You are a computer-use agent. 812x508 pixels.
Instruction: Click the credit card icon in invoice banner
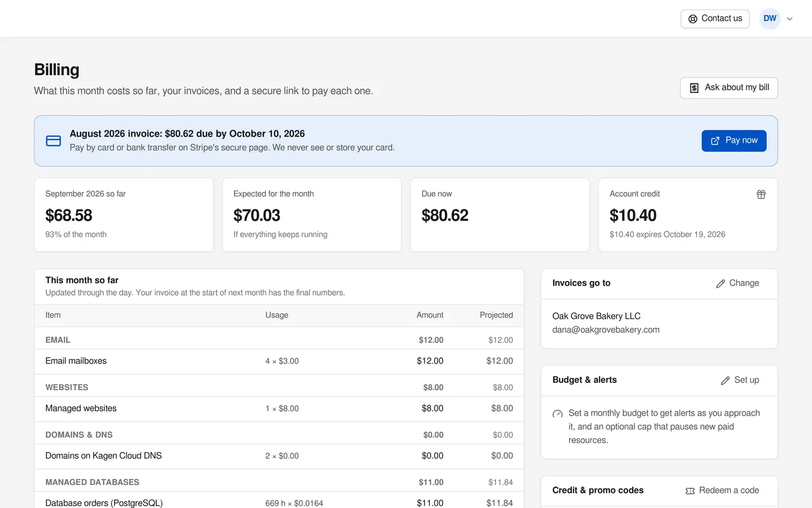point(54,141)
